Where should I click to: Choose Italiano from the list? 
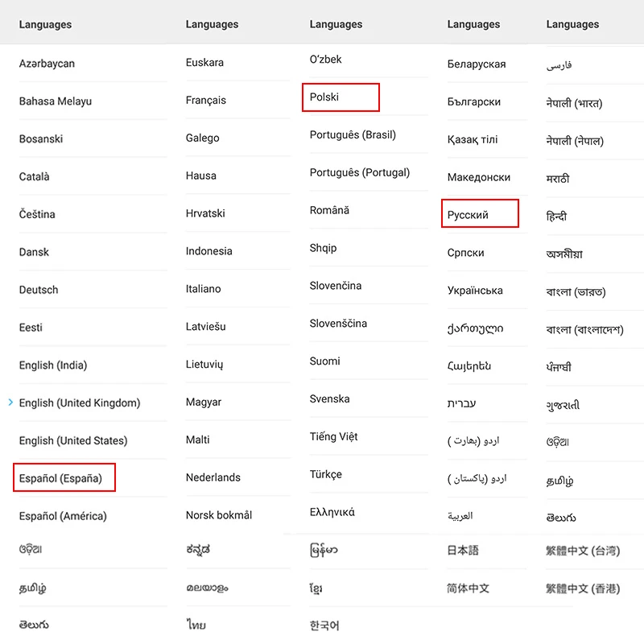click(204, 289)
